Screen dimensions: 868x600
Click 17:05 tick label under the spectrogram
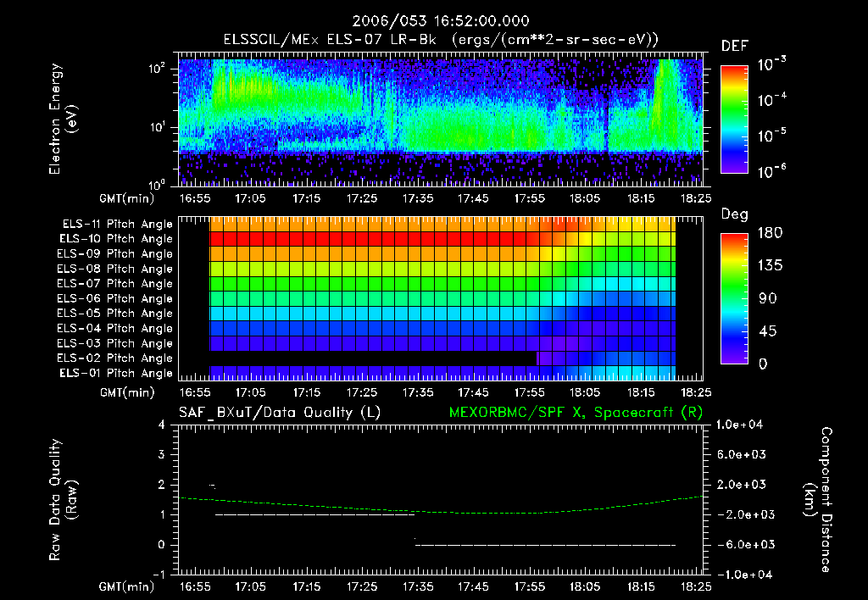coord(250,198)
